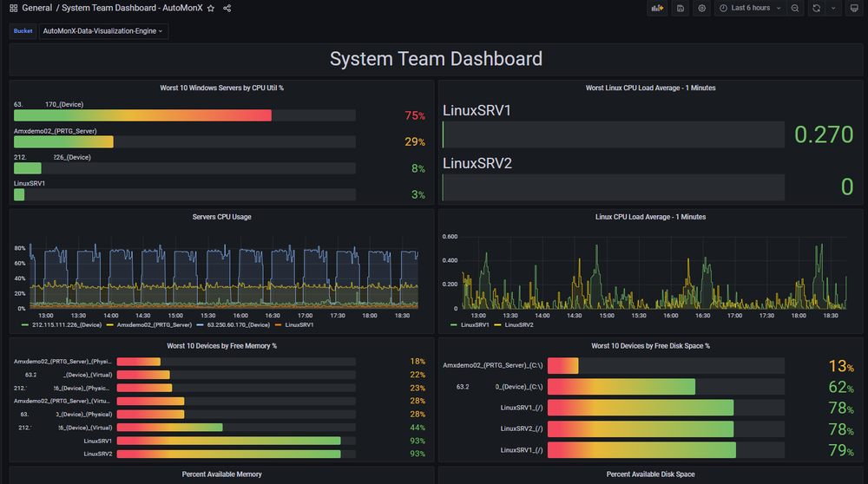Viewport: 868px width, 484px height.
Task: Open dashboard settings gear
Action: (x=702, y=9)
